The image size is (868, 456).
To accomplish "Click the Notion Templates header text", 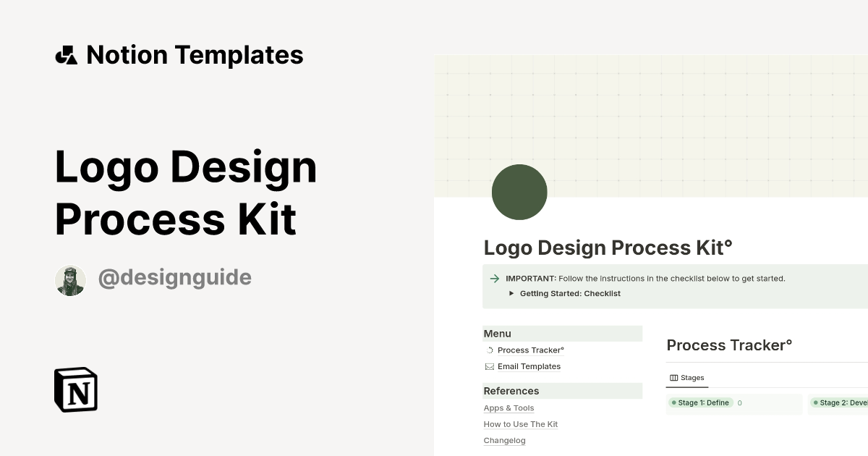I will tap(195, 55).
